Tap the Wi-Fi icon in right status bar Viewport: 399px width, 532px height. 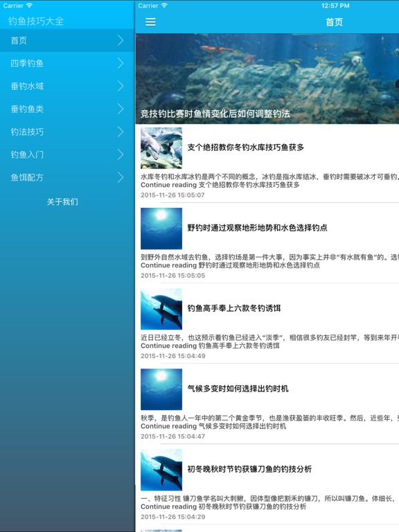click(165, 6)
